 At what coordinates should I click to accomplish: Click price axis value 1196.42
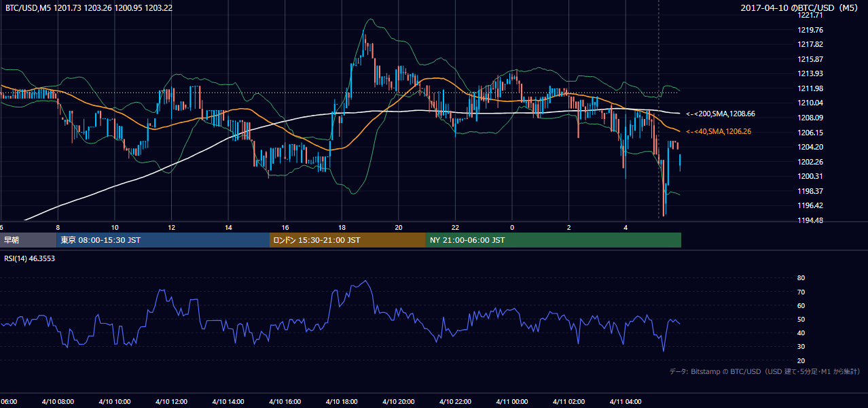point(810,205)
